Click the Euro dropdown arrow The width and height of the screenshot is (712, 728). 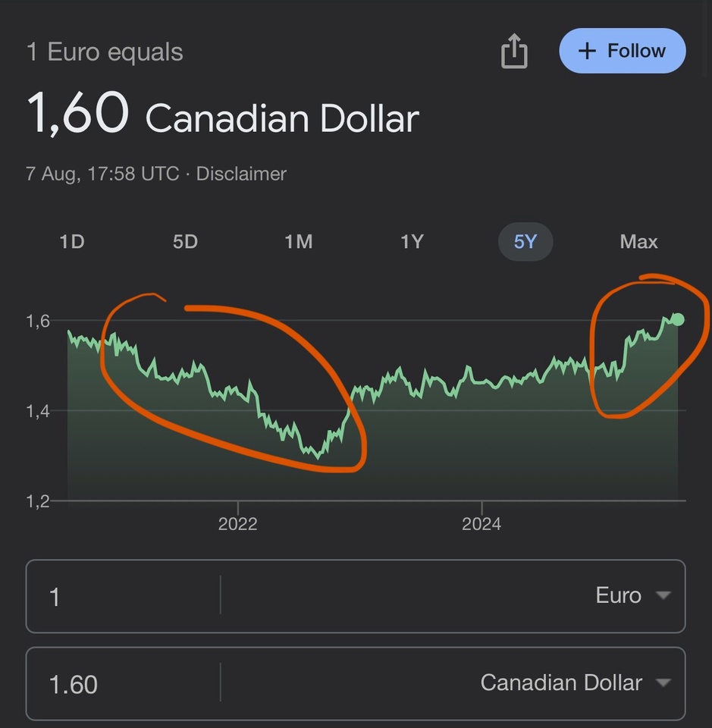(x=663, y=595)
